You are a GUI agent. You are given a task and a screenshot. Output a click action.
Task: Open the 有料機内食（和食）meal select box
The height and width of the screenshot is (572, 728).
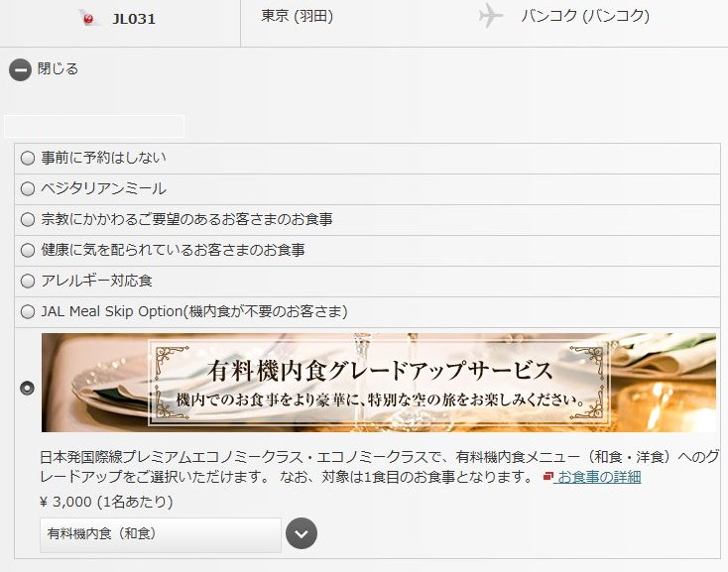(x=161, y=534)
